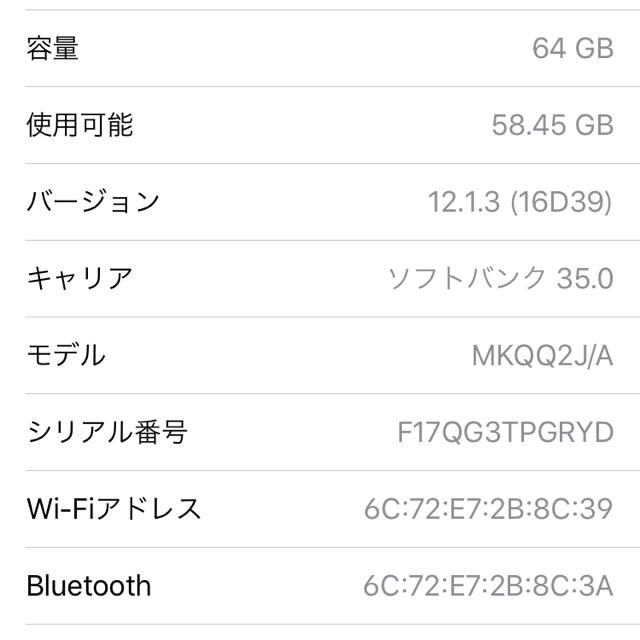Tap the バージョン row label
This screenshot has height=640, width=640.
93,201
